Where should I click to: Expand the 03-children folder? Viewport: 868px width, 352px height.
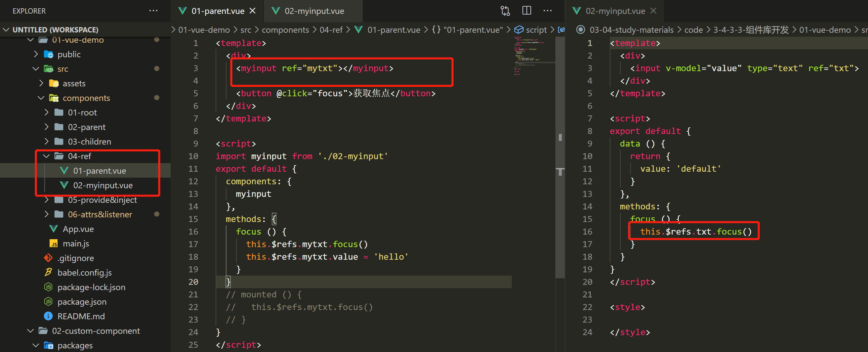pyautogui.click(x=47, y=141)
